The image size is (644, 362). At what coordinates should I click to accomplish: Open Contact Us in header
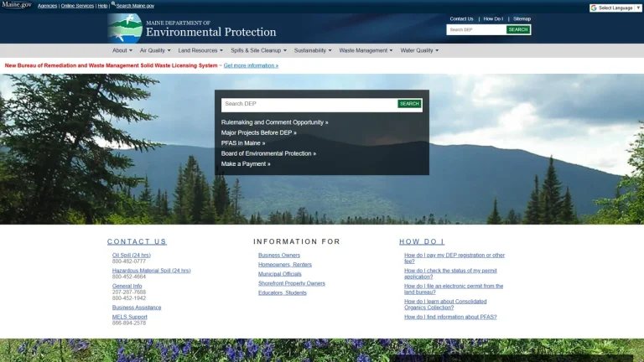coord(461,19)
